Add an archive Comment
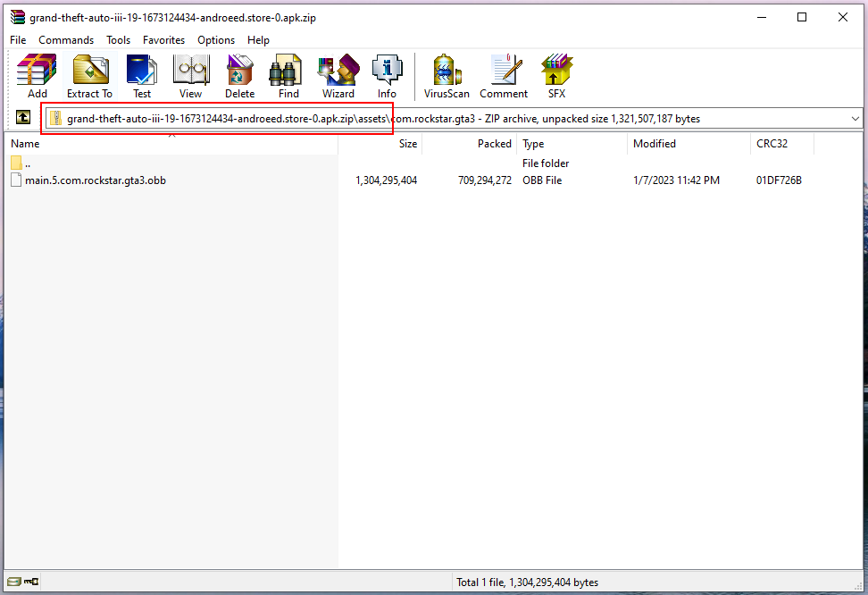Screen dimensions: 868x595 coord(504,77)
